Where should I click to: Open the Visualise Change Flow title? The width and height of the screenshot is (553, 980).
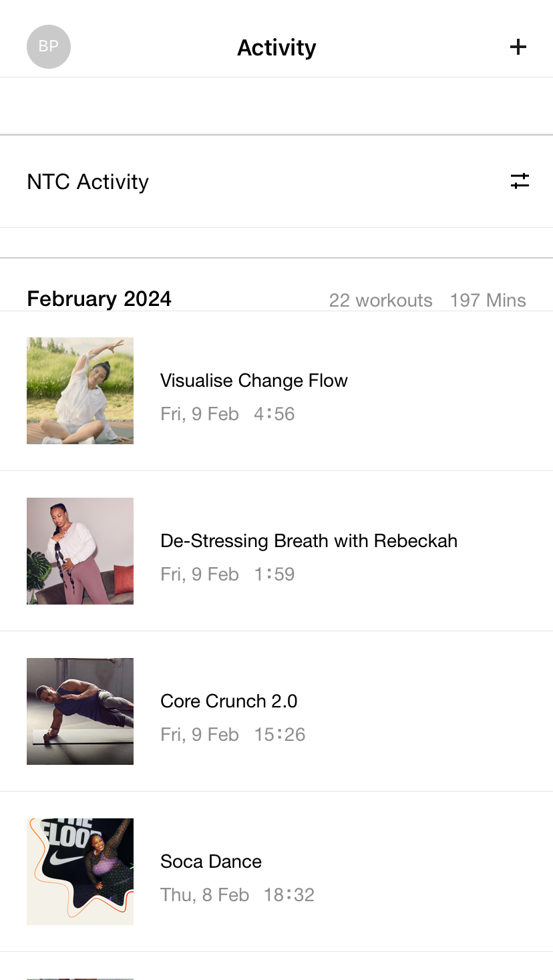(x=254, y=381)
